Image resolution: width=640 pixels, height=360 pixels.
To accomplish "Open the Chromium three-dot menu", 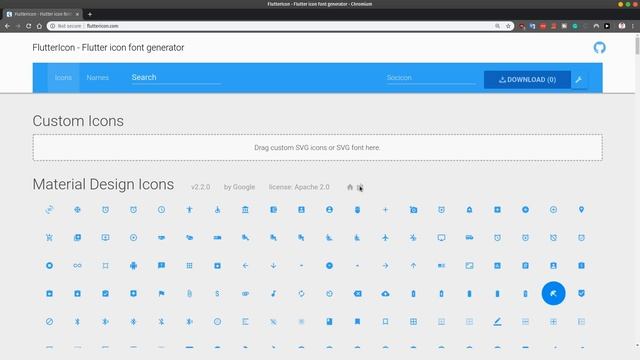I will 633,26.
